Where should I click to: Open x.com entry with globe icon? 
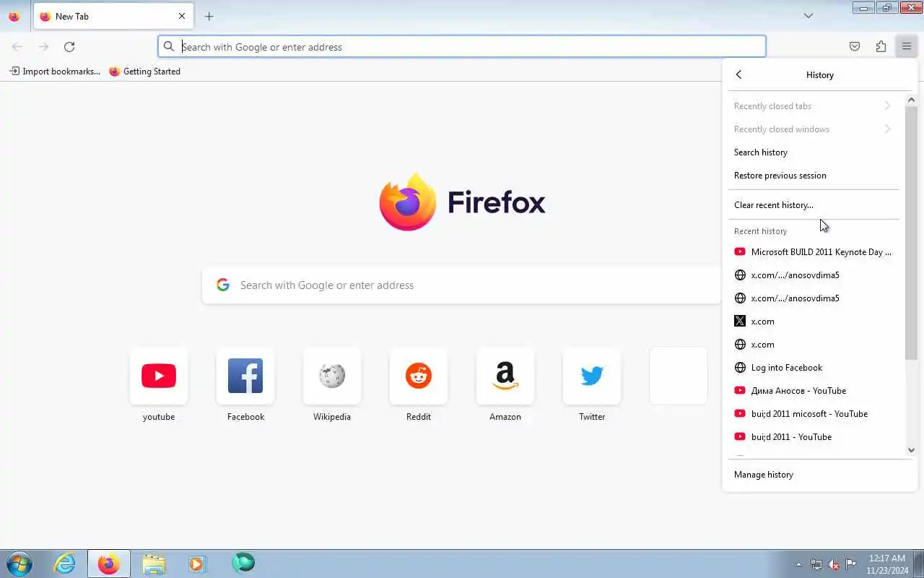pos(813,345)
